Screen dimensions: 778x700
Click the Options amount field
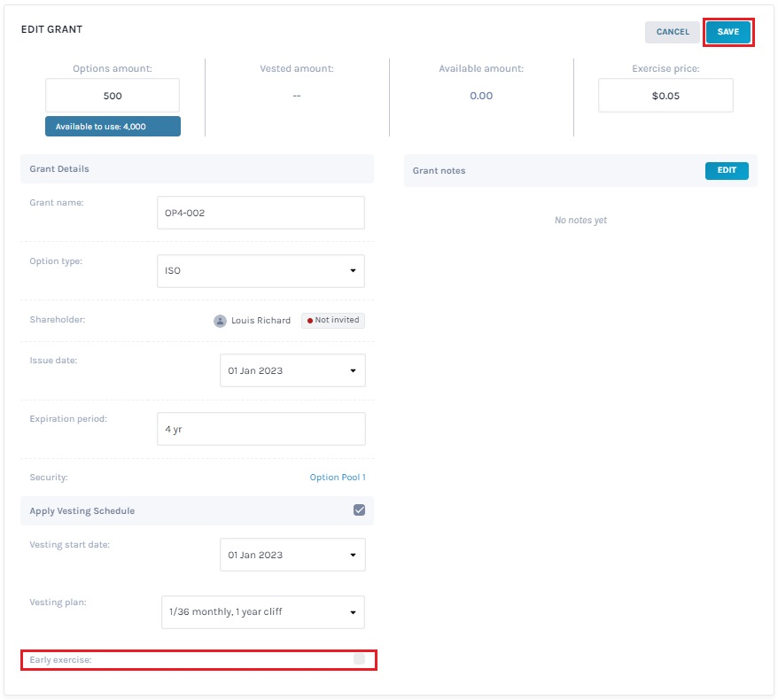(x=113, y=95)
